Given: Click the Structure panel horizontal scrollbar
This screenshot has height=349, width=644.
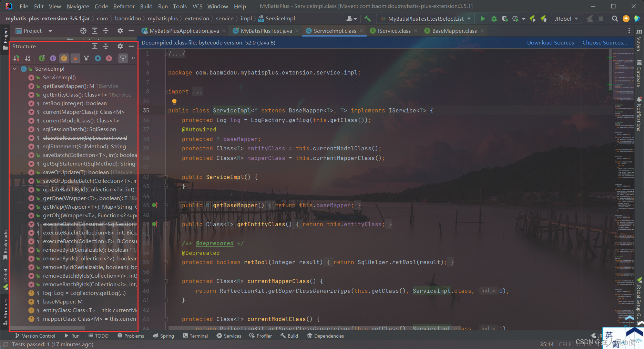Looking at the screenshot, I should pyautogui.click(x=47, y=328).
